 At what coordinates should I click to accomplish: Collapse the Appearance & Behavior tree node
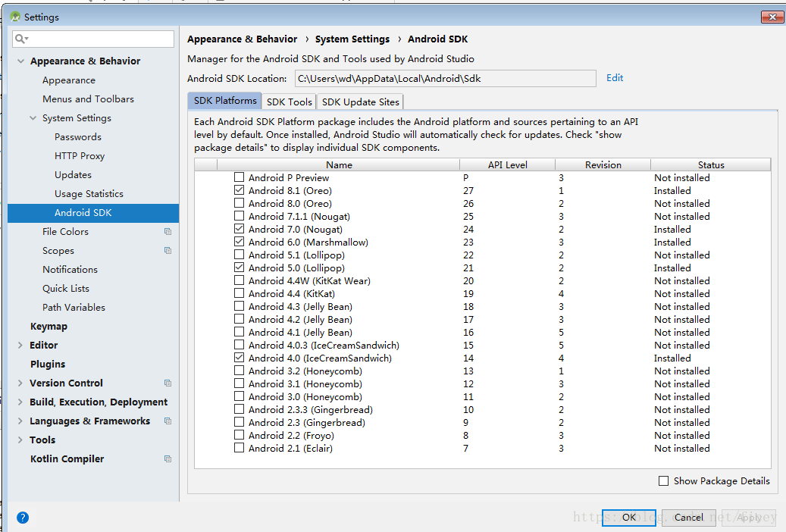click(20, 61)
